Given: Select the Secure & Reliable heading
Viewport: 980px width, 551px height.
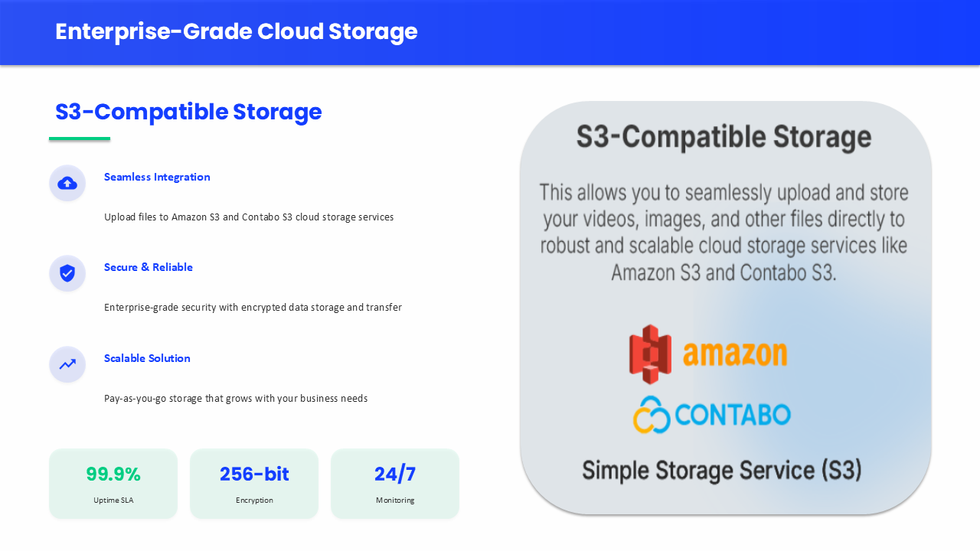Looking at the screenshot, I should pos(149,267).
